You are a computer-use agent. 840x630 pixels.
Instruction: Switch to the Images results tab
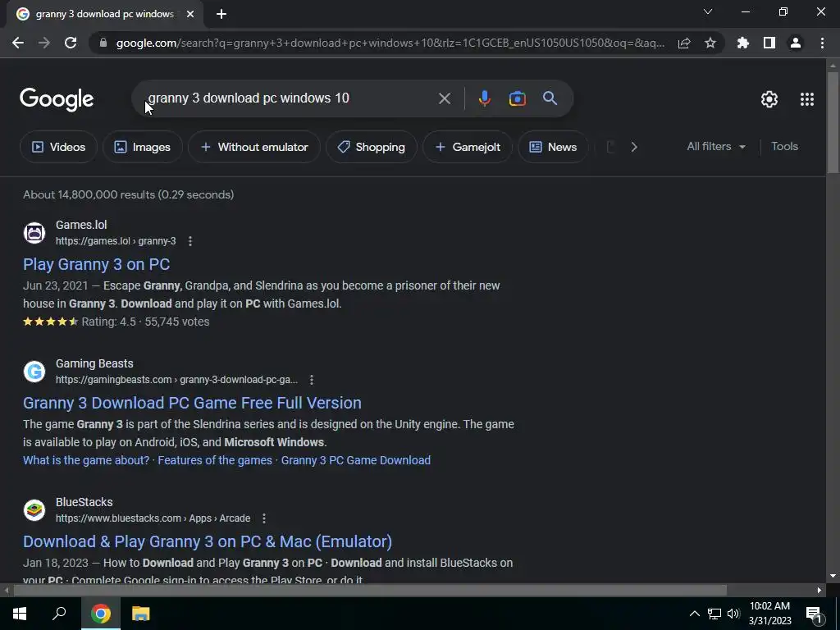click(x=143, y=147)
